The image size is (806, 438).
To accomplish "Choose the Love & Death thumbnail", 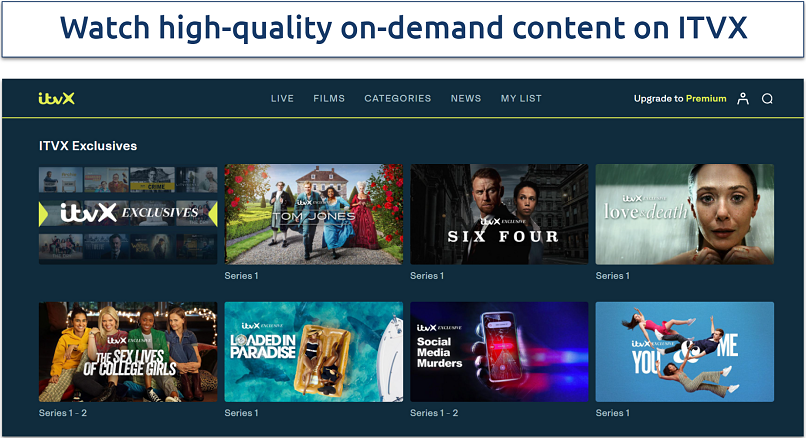I will [684, 214].
